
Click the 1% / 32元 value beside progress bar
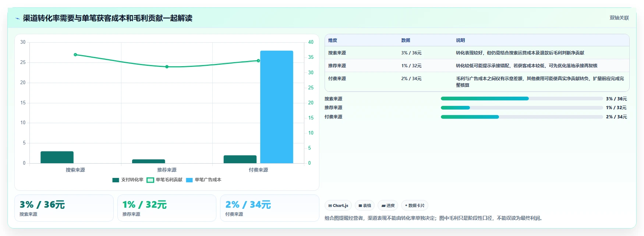[x=616, y=108]
